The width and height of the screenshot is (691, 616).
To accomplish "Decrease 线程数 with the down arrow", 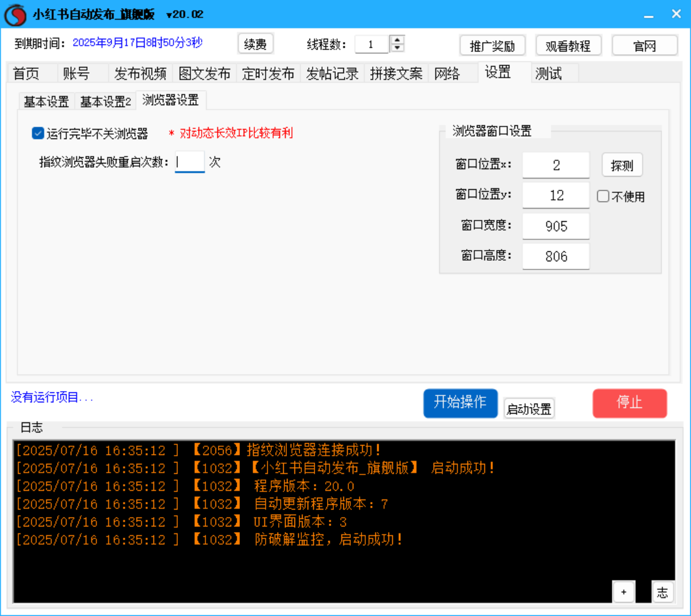I will point(397,48).
